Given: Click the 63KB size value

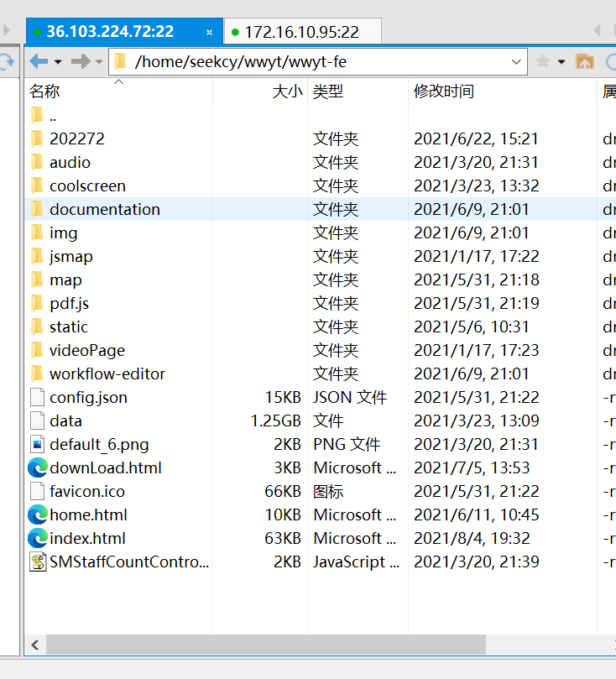Looking at the screenshot, I should [283, 538].
